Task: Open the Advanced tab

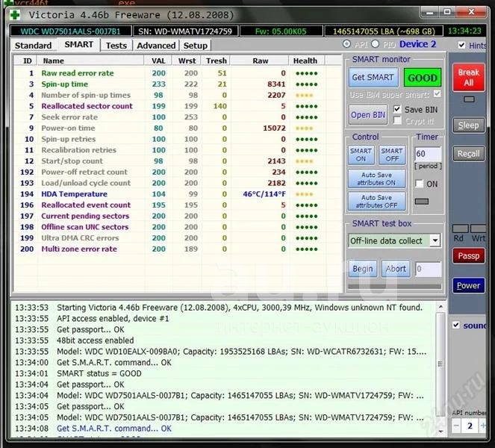Action: click(156, 46)
